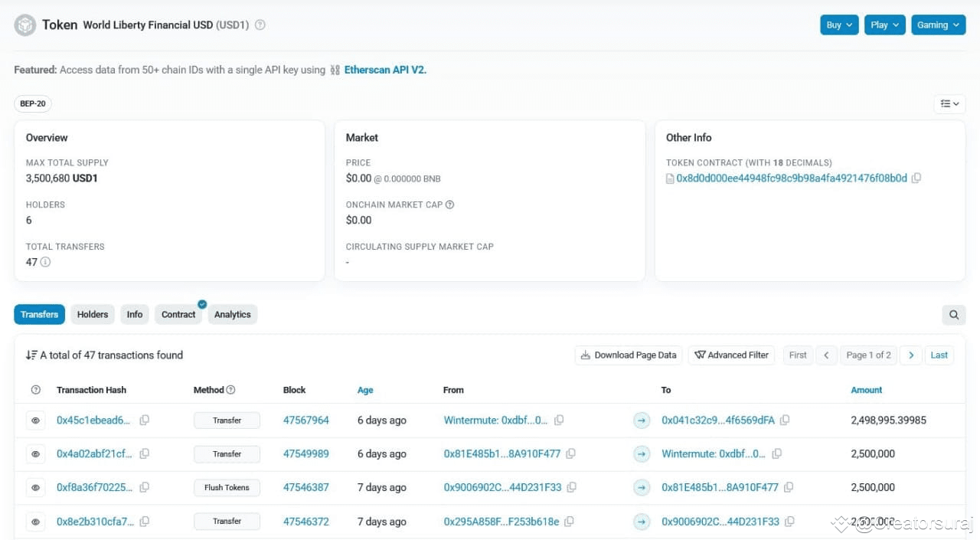Click the arrow icon in the 47549989 block row
Image resolution: width=980 pixels, height=540 pixels.
642,454
